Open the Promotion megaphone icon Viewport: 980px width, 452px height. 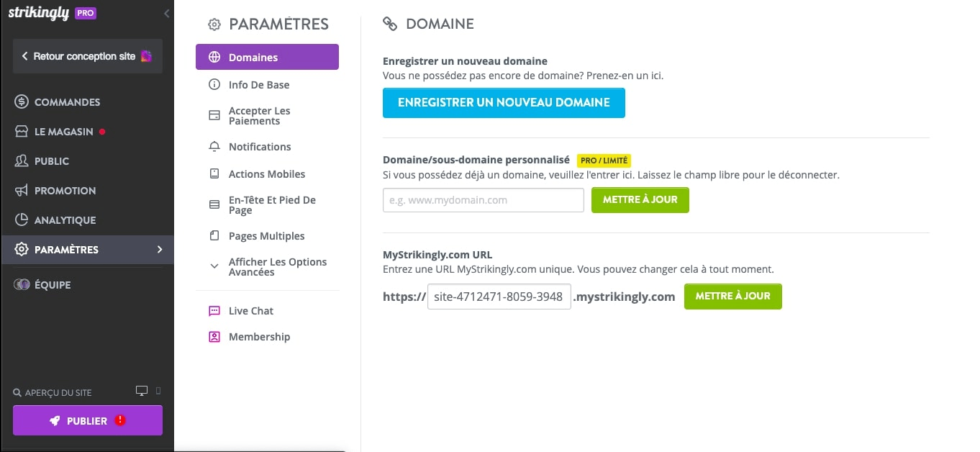pos(22,190)
